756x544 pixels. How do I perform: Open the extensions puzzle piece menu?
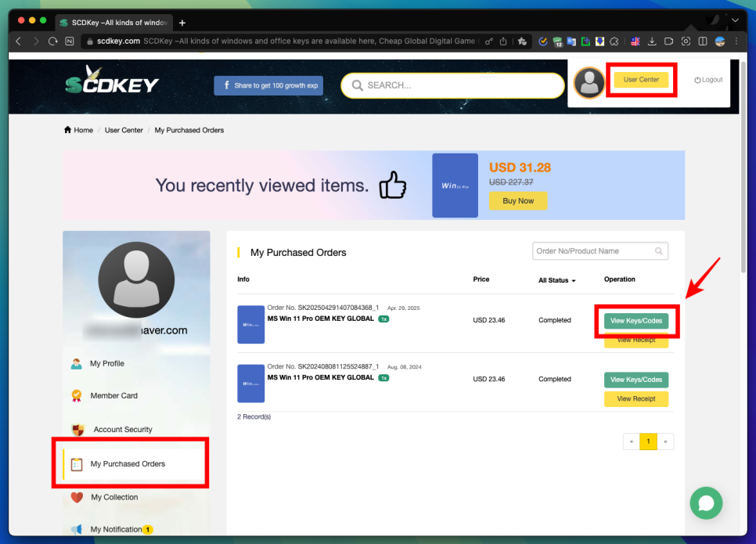coord(614,41)
